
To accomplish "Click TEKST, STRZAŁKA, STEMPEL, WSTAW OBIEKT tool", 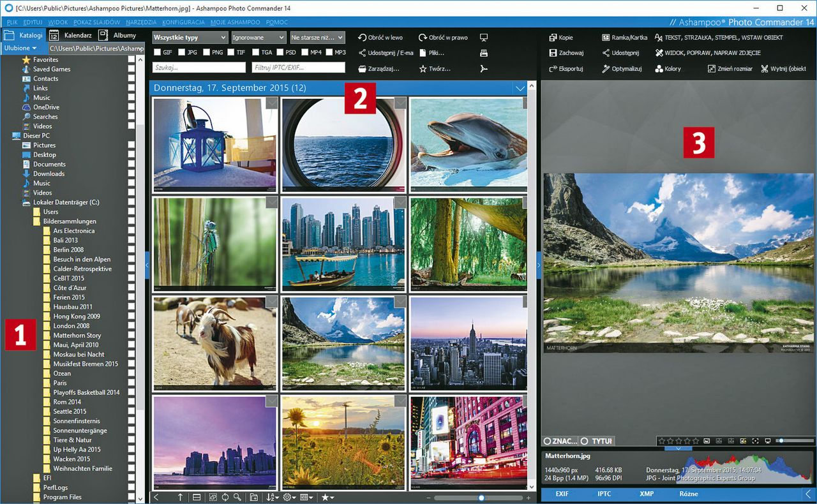I will pos(719,38).
